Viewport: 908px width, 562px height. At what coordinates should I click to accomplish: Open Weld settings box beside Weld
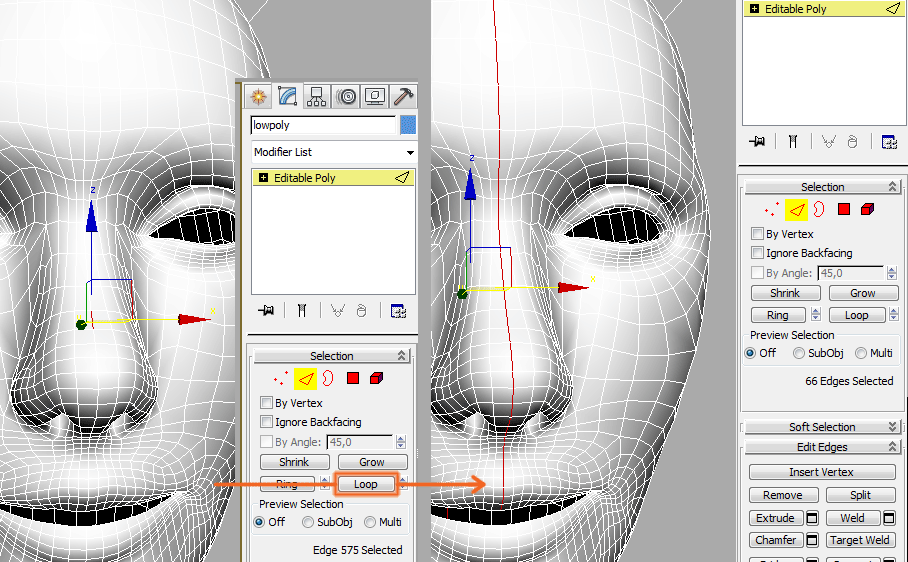[x=889, y=518]
